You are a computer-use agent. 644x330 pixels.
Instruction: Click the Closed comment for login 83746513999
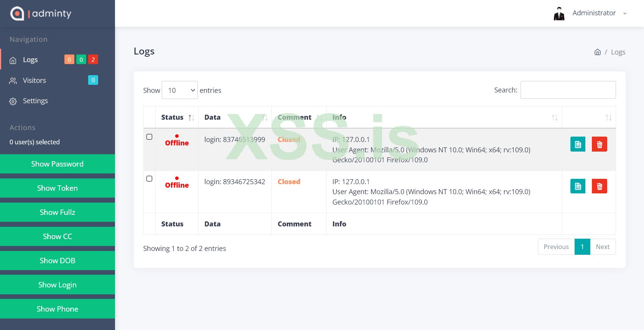pos(289,140)
